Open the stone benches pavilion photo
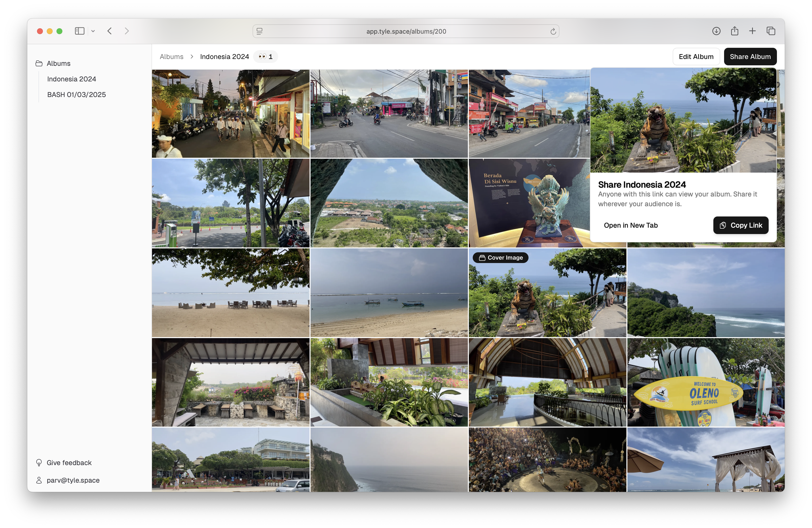812x528 pixels. 231,382
